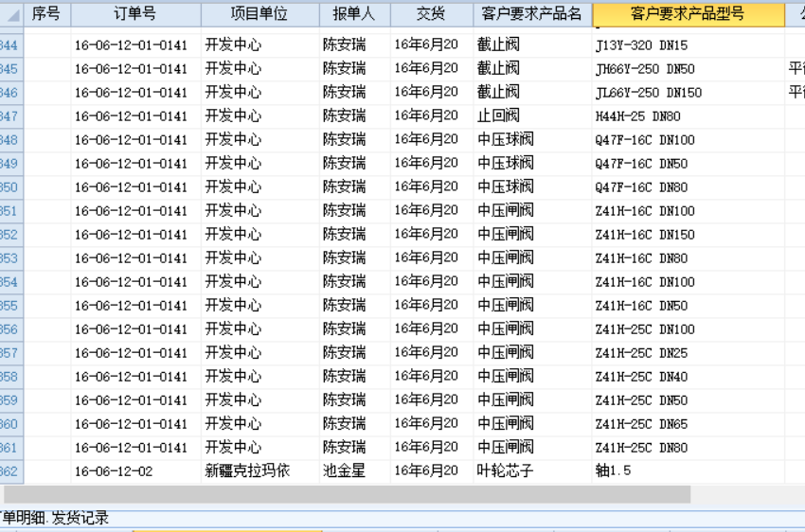
Task: Click the horizontal scrollbar thumb
Action: 347,494
